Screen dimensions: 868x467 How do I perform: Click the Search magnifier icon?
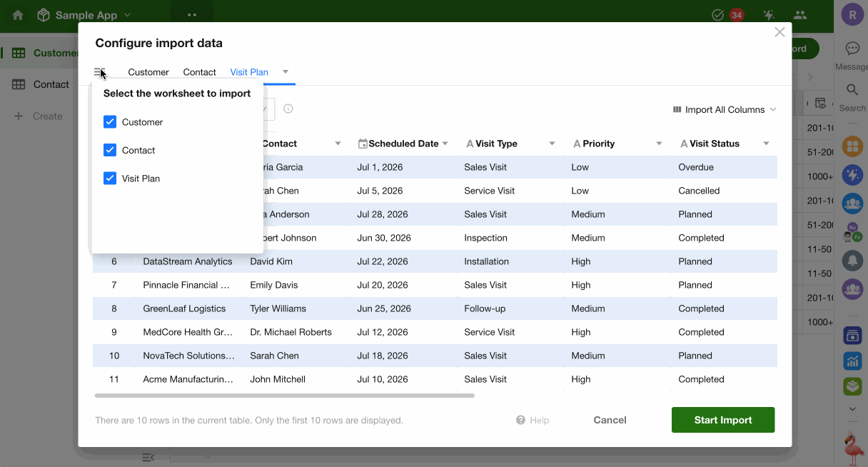(x=852, y=90)
